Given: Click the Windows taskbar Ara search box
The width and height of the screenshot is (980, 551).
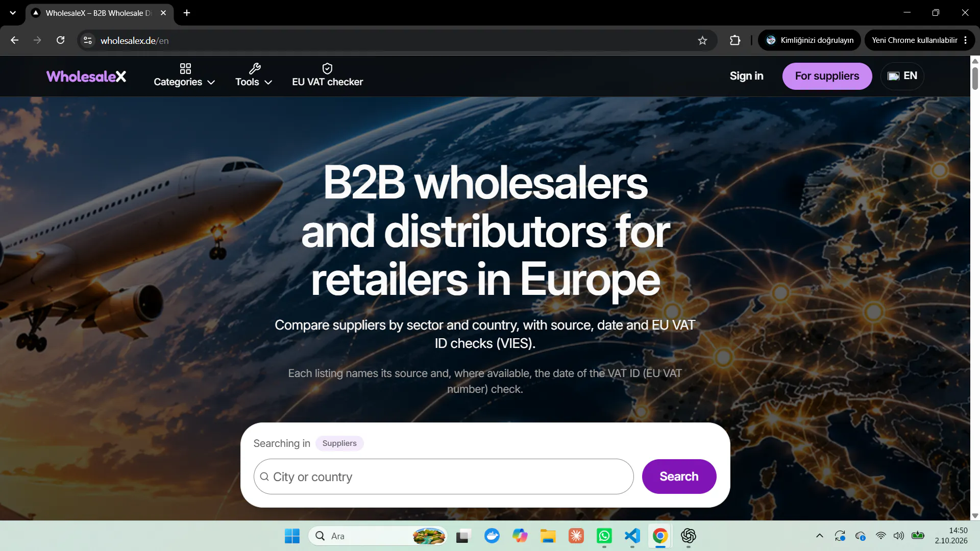Looking at the screenshot, I should (x=378, y=536).
